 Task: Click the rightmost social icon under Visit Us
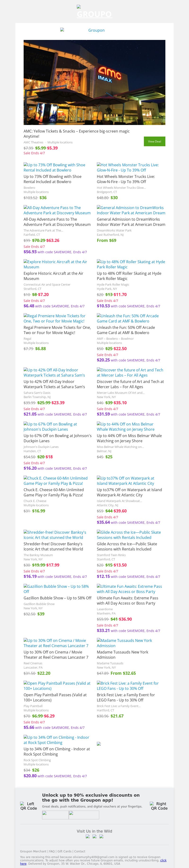coord(101,836)
